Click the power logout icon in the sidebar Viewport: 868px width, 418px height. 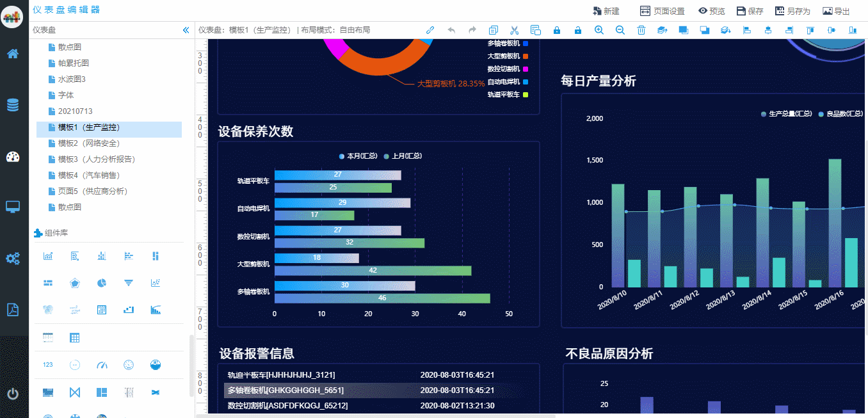point(13,394)
